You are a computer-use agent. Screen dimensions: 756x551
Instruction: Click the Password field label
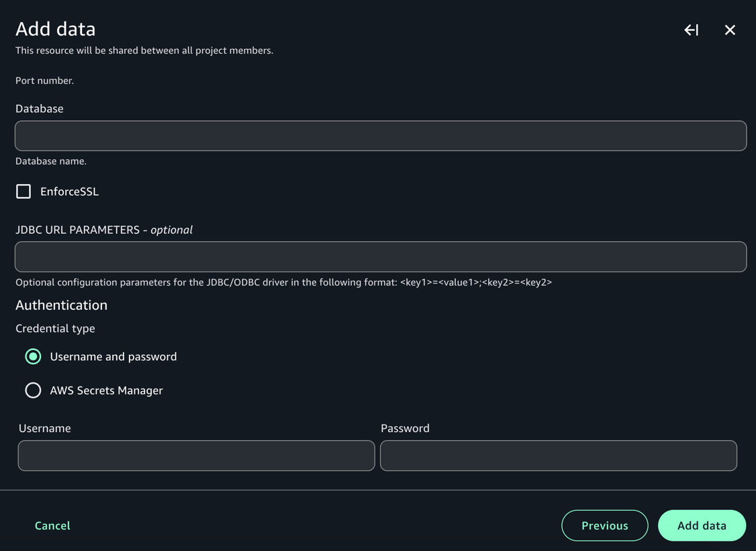point(405,428)
